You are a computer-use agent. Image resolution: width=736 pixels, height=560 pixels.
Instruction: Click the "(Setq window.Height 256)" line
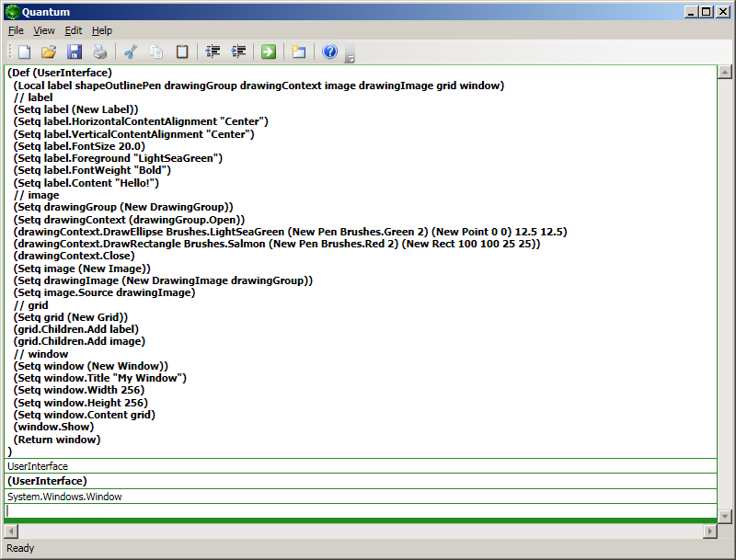point(81,403)
